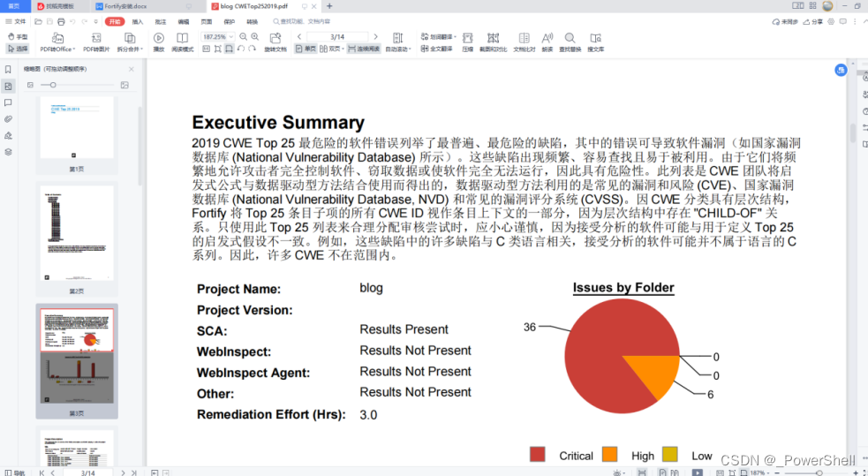The image size is (868, 476).
Task: Click the zoom in magnifier icon
Action: point(254,36)
